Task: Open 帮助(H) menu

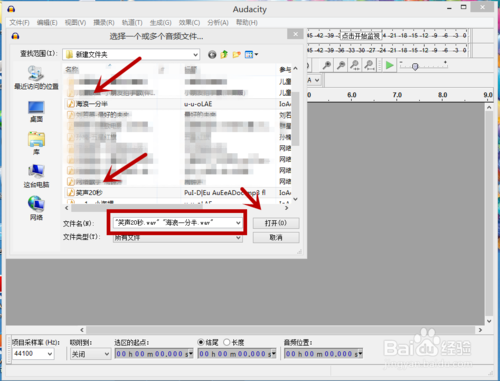Action: click(x=247, y=23)
